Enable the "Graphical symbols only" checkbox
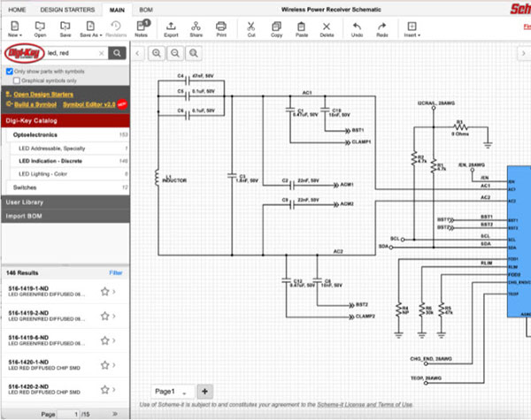 [19, 80]
